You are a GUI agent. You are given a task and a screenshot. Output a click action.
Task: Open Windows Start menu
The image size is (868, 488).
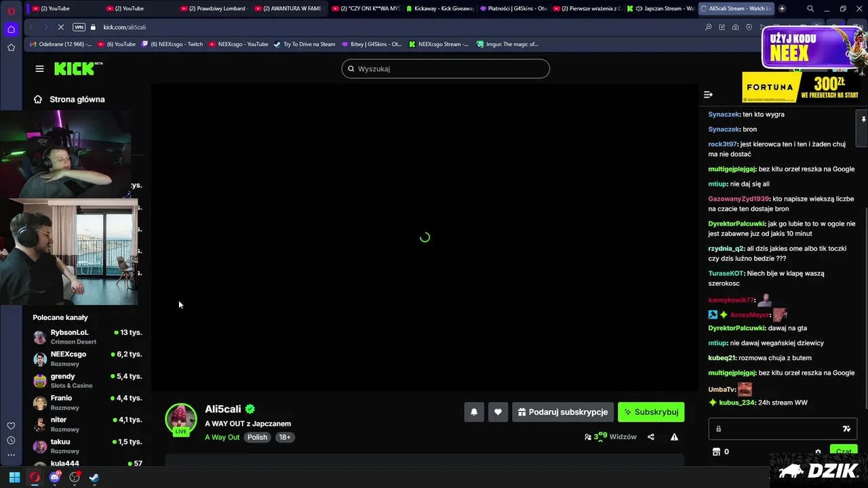14,477
